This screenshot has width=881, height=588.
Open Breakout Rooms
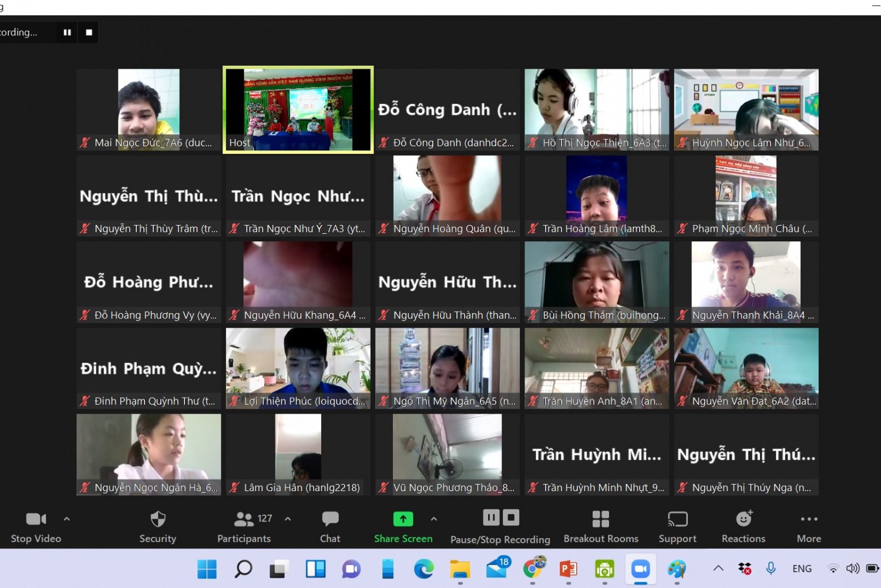(x=600, y=526)
